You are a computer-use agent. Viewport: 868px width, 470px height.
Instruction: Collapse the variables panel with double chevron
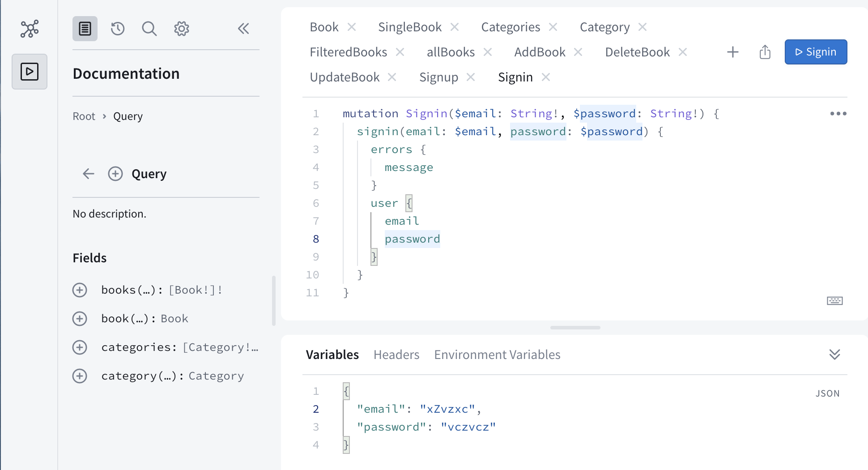pyautogui.click(x=835, y=355)
